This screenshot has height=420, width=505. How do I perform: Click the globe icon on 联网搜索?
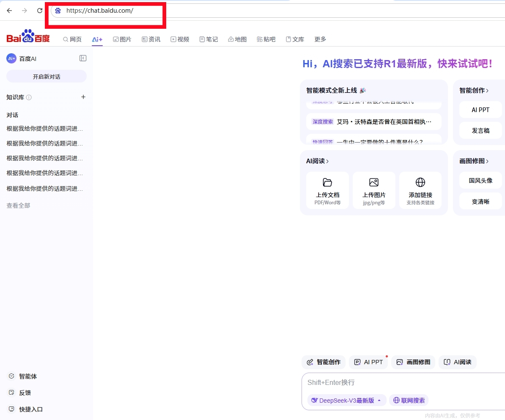(396, 401)
